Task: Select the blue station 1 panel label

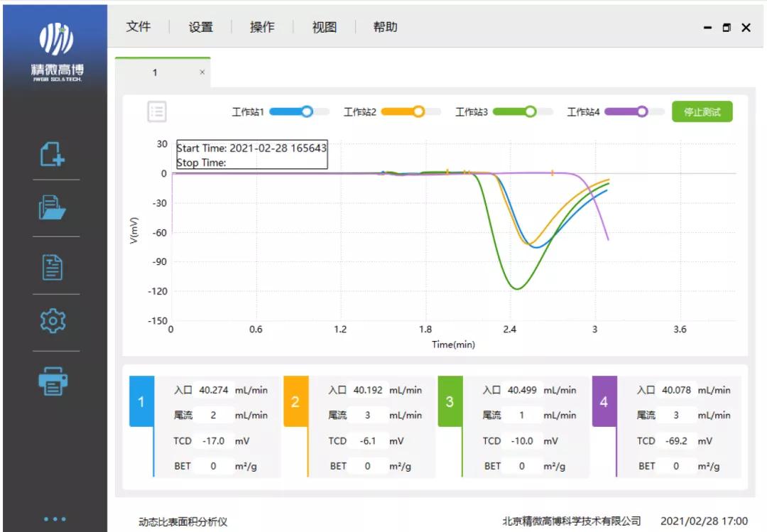Action: tap(141, 402)
